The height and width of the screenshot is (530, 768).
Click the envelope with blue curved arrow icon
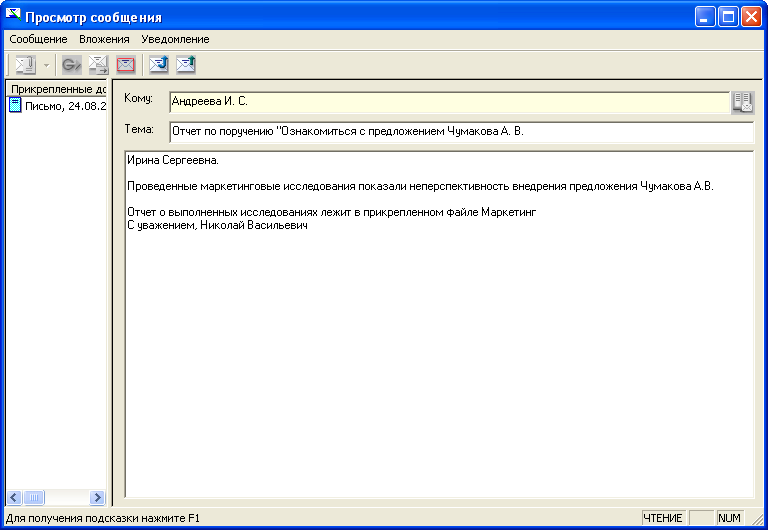[159, 65]
